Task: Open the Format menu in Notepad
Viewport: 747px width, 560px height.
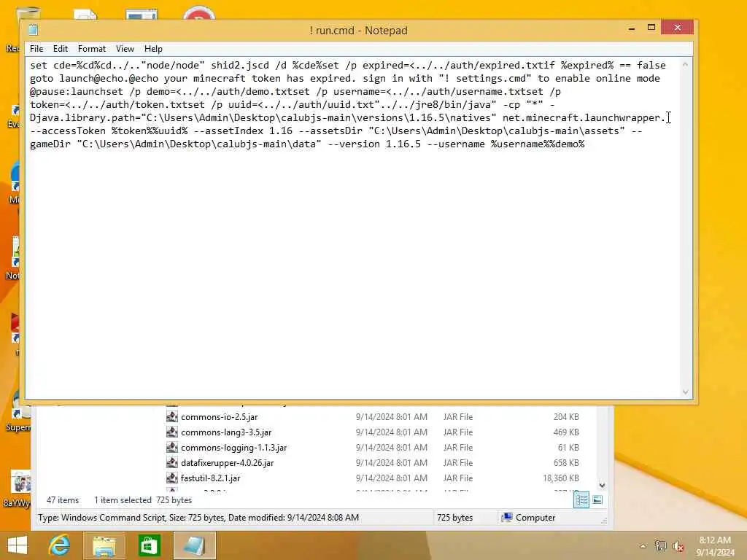Action: click(x=91, y=49)
